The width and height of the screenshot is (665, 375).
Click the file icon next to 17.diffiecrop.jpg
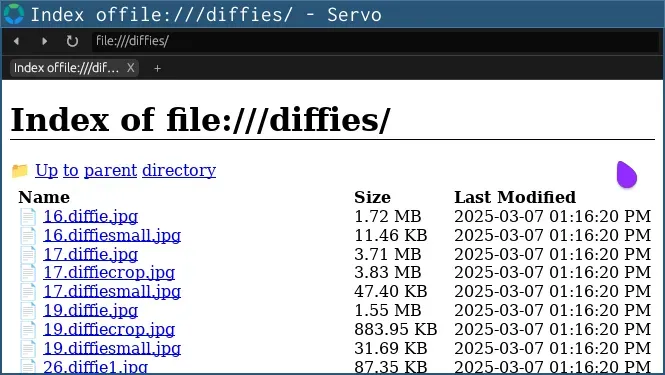pos(28,272)
